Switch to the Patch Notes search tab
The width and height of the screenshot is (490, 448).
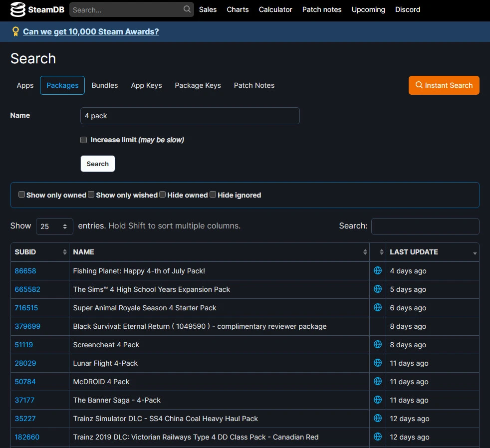(254, 85)
